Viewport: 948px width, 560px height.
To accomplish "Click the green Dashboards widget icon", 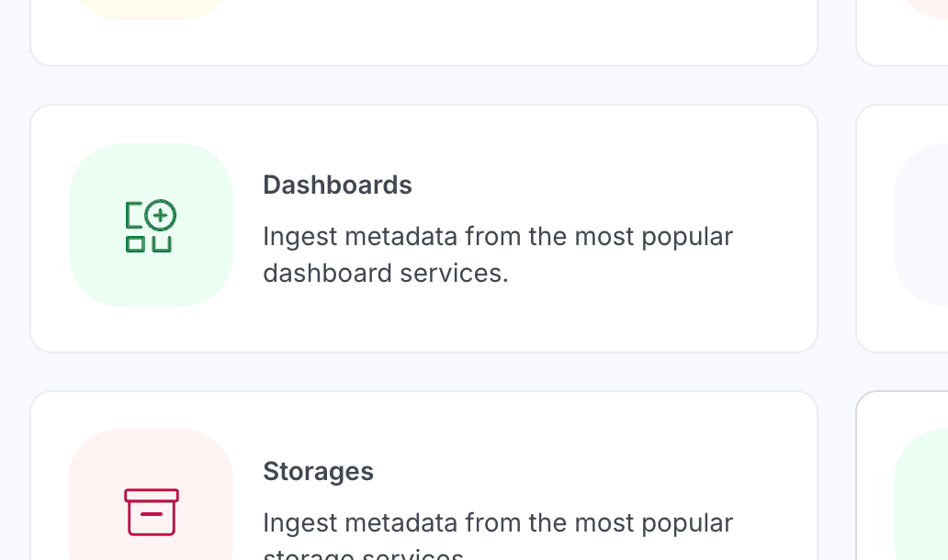I will pos(150,226).
